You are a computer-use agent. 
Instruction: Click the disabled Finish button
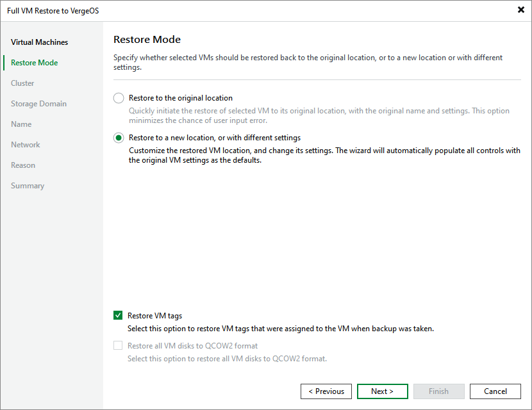point(438,391)
